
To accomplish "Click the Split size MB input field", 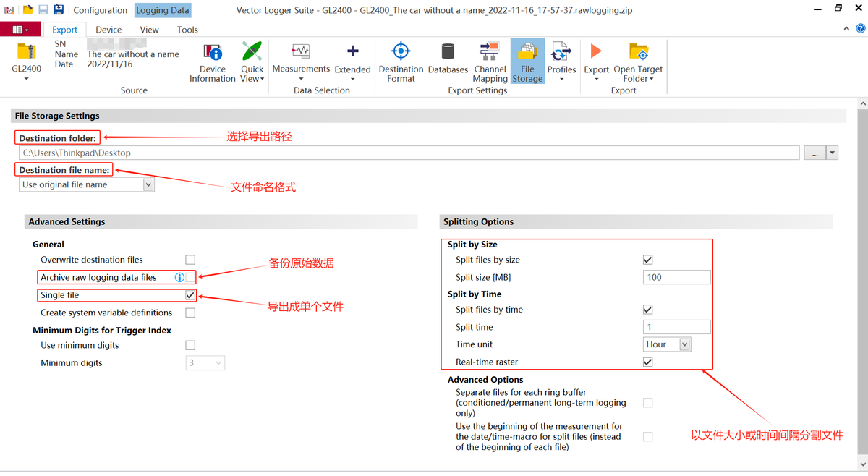I will point(676,277).
